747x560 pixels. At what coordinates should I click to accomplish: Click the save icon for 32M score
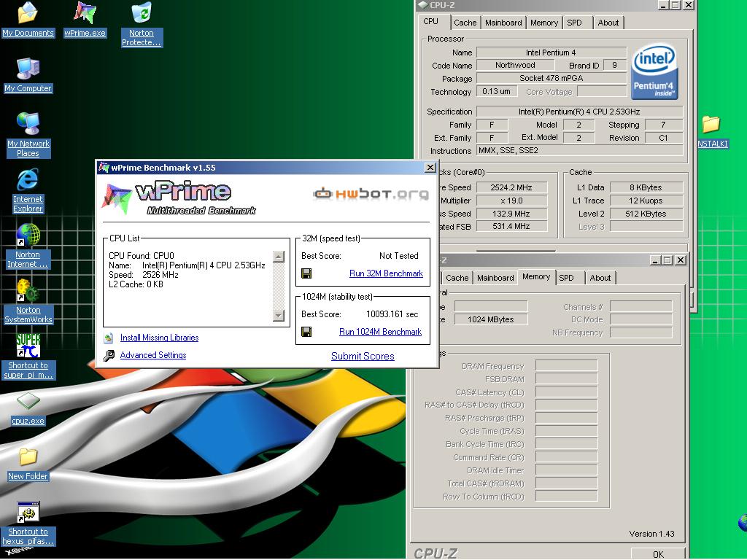[306, 273]
